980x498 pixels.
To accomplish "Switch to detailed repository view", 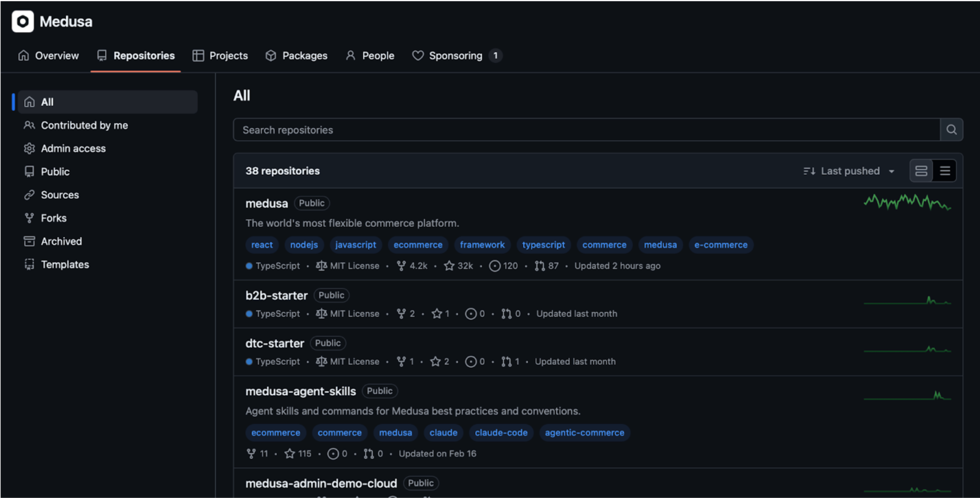I will tap(921, 171).
